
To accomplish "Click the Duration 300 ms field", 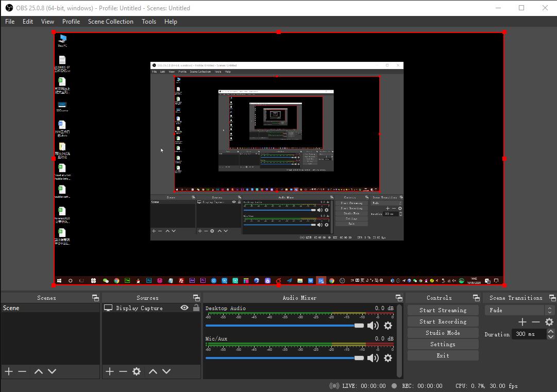I will tap(529, 334).
